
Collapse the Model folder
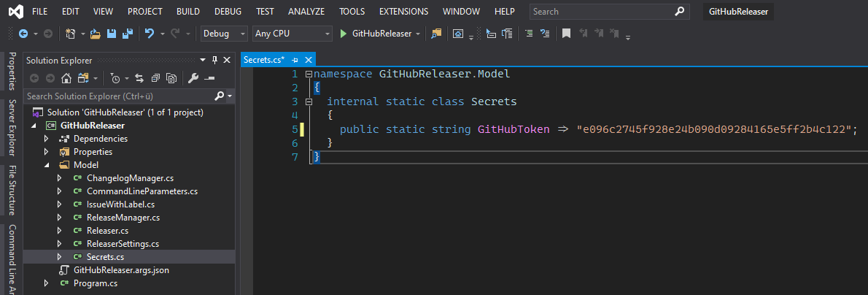click(47, 165)
